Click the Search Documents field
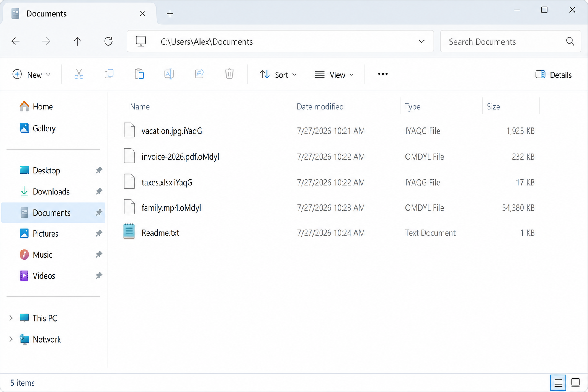This screenshot has width=588, height=392. [x=511, y=41]
